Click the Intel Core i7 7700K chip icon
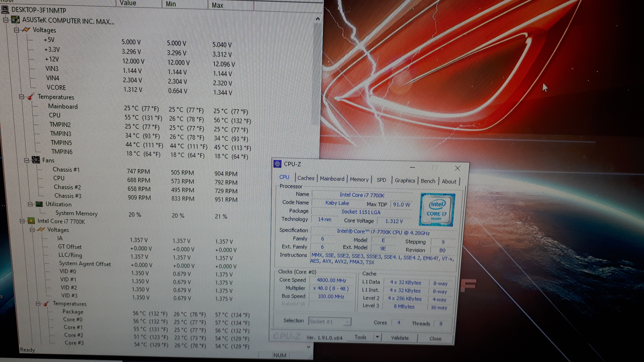 pyautogui.click(x=31, y=221)
